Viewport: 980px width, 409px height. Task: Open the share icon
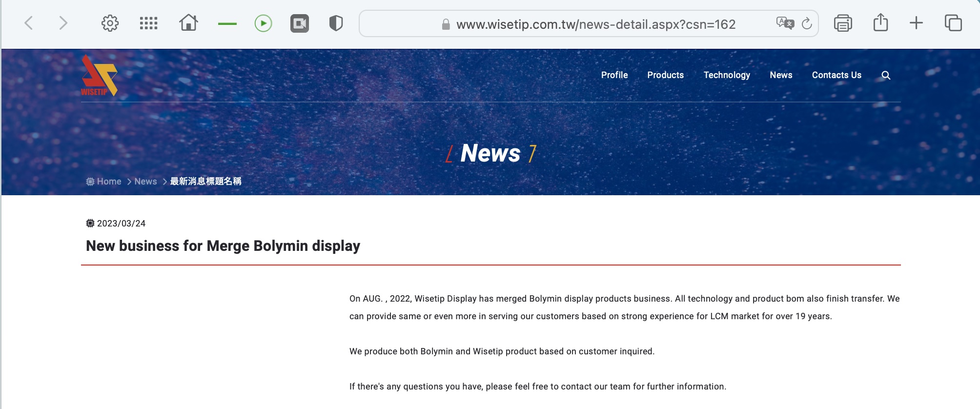[x=880, y=22]
